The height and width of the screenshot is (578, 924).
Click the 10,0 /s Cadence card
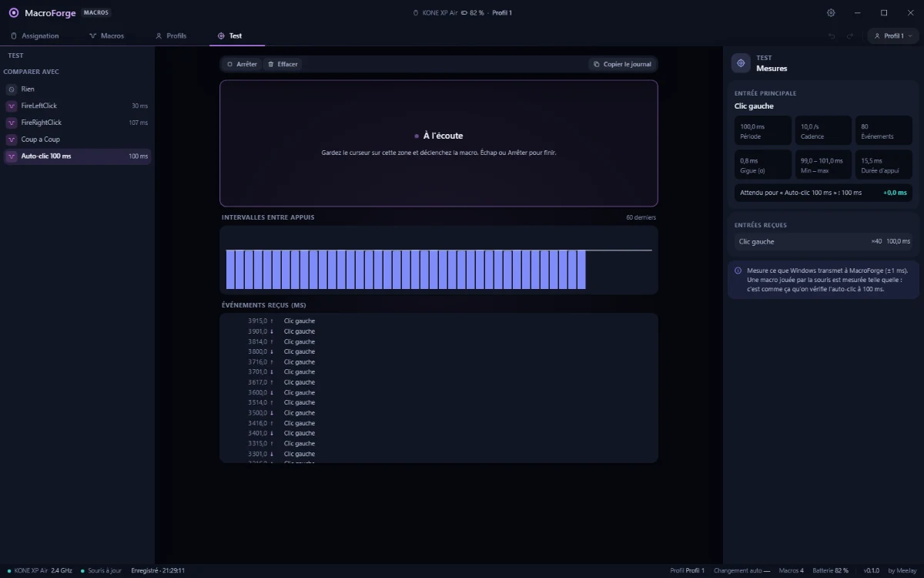point(823,130)
